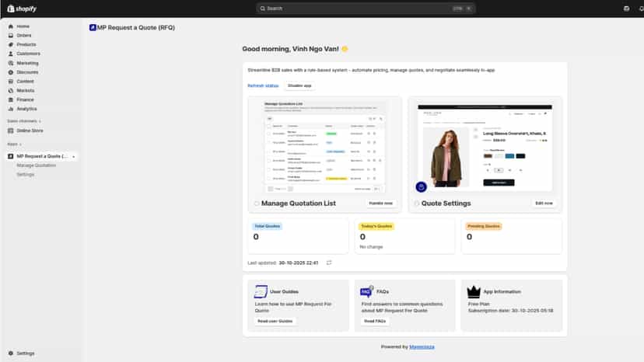Click the Refresh status link

(x=263, y=85)
